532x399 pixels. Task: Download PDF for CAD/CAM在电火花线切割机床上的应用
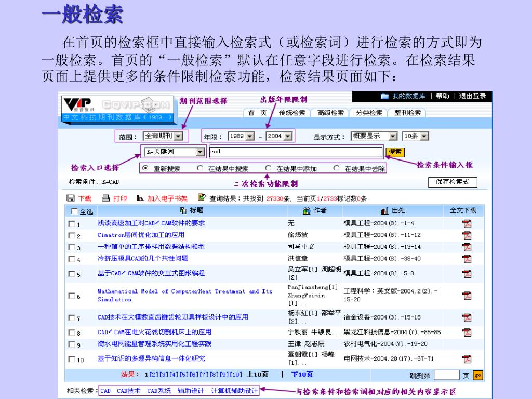(x=467, y=332)
